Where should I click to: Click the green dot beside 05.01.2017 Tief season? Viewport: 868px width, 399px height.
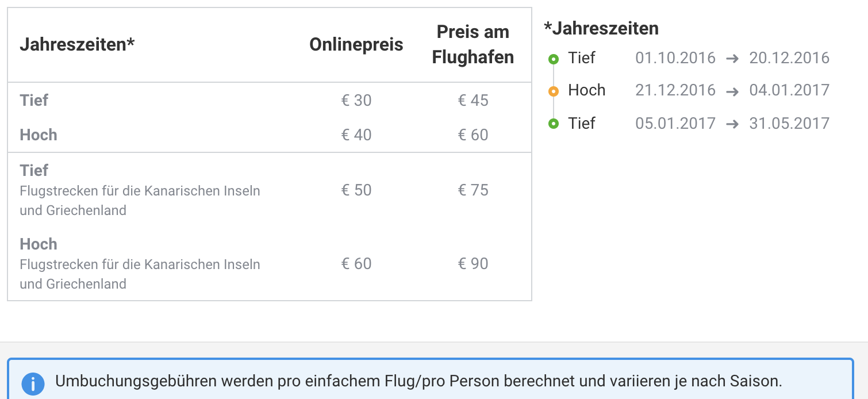point(554,124)
